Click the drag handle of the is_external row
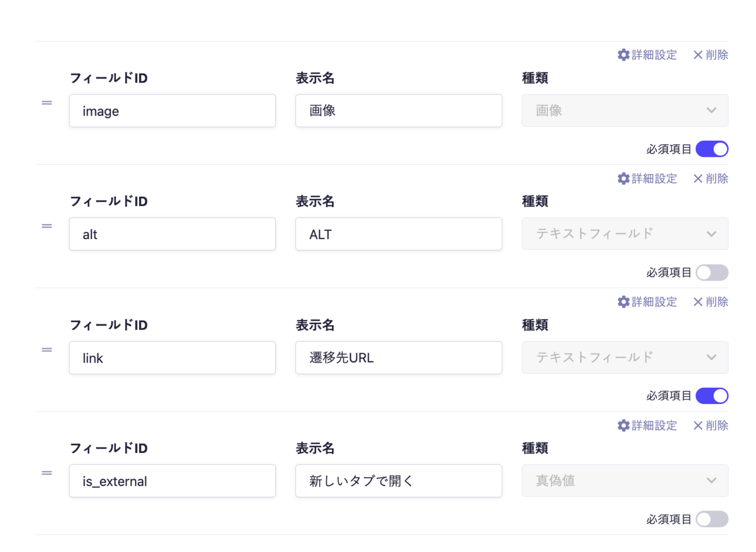The height and width of the screenshot is (552, 756). tap(47, 473)
